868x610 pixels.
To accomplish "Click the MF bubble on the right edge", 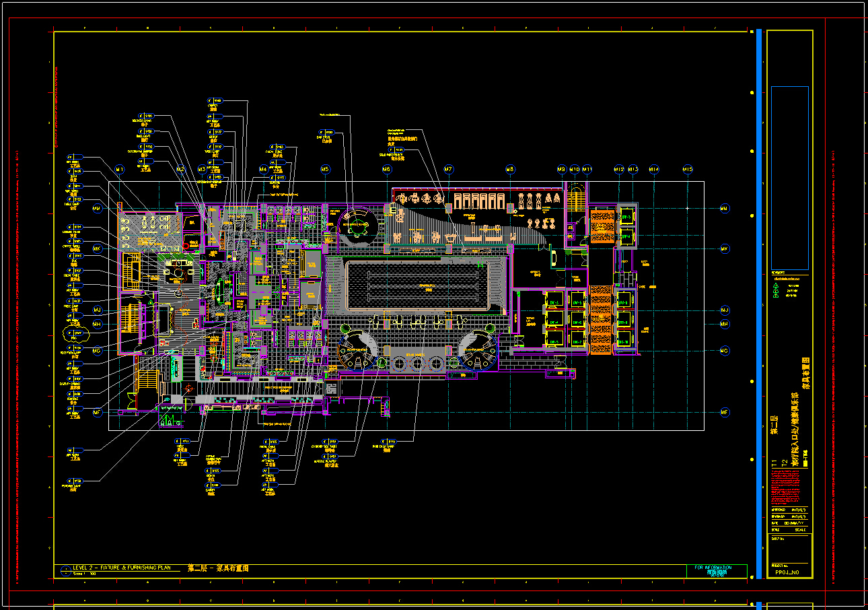I will click(725, 412).
